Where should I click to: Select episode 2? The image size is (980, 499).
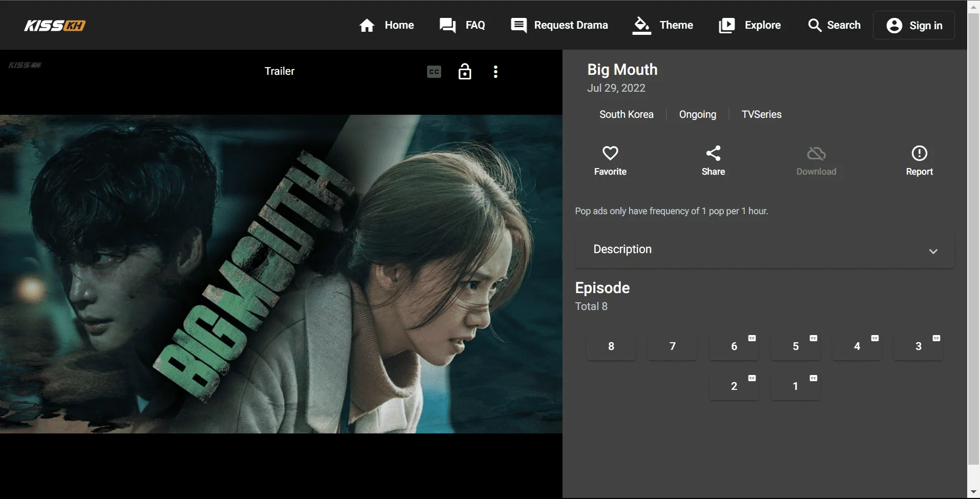point(734,386)
